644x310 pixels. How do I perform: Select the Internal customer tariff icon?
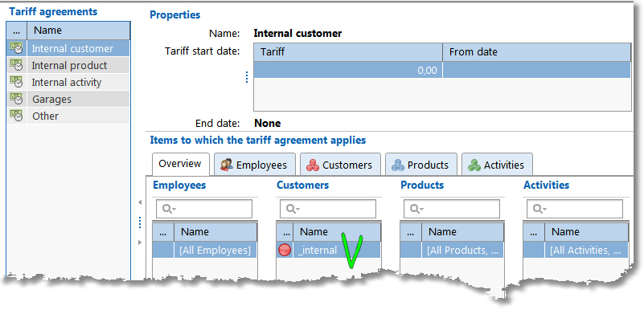[x=16, y=48]
